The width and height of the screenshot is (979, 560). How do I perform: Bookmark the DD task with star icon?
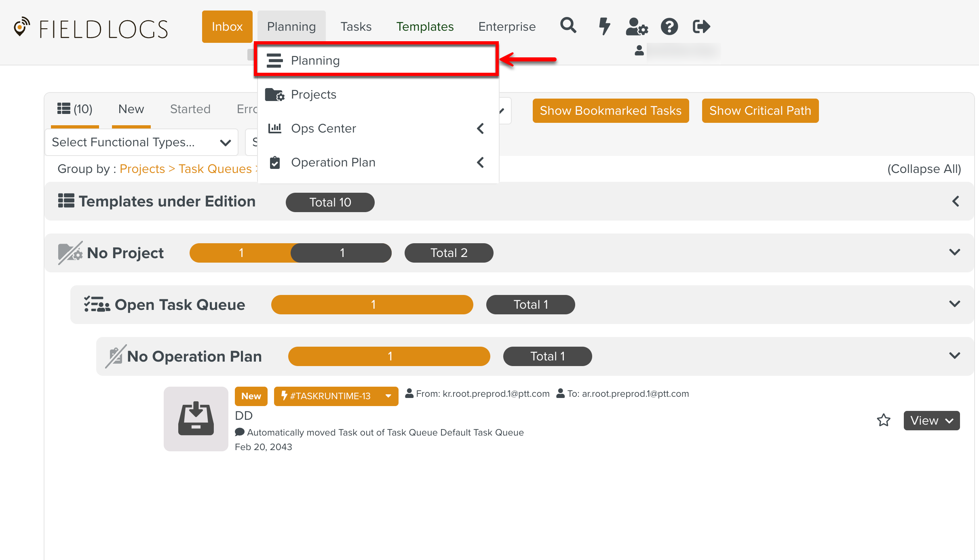884,420
